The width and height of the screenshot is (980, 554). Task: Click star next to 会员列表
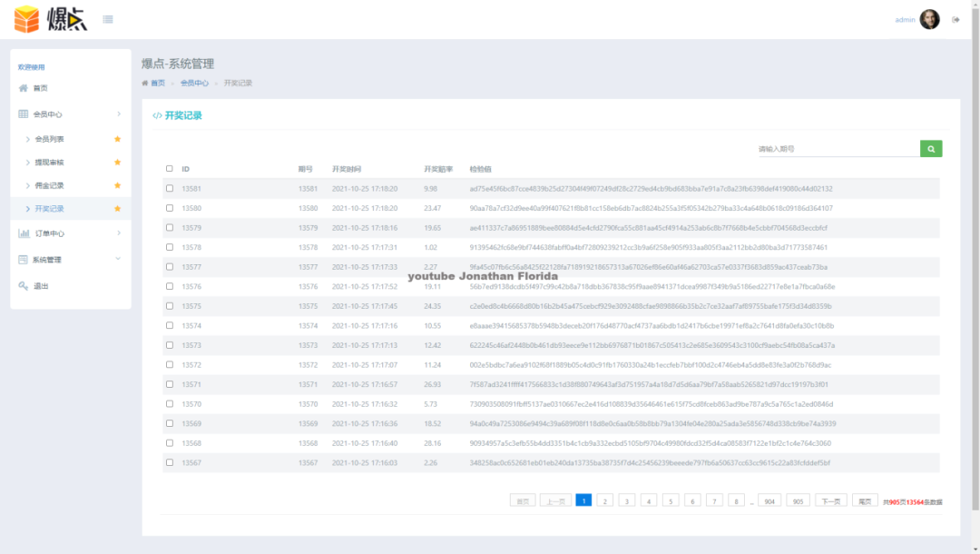point(117,139)
